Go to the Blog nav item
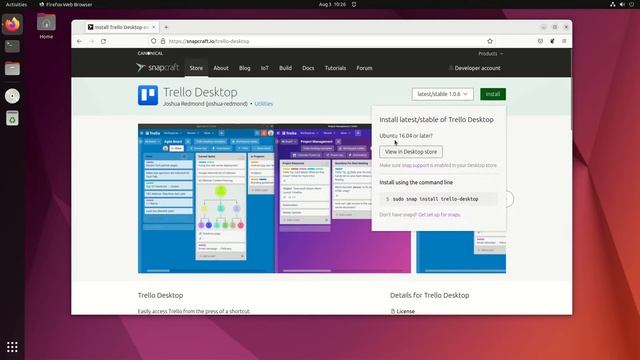640x360 pixels. [244, 68]
